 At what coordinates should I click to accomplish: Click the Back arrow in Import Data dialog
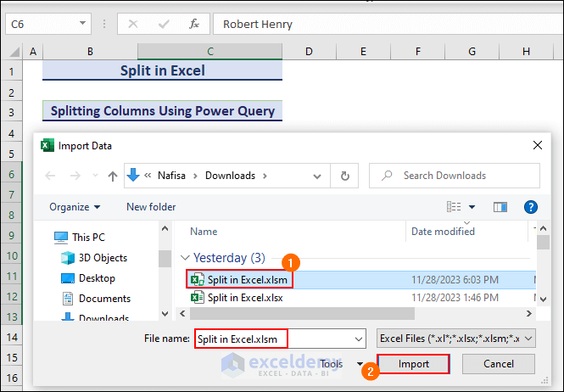click(50, 176)
